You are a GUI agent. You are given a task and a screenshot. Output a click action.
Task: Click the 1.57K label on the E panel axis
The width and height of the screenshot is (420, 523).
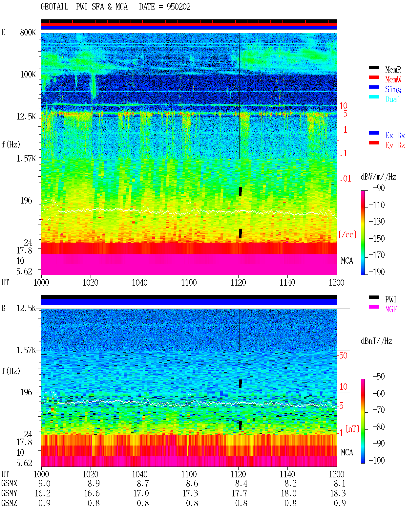tap(26, 159)
